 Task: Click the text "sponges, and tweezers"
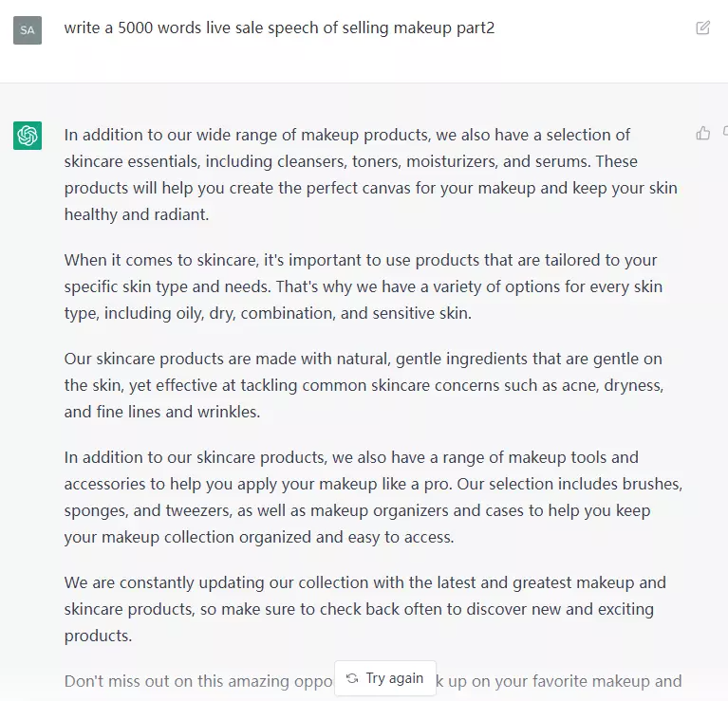(x=140, y=510)
